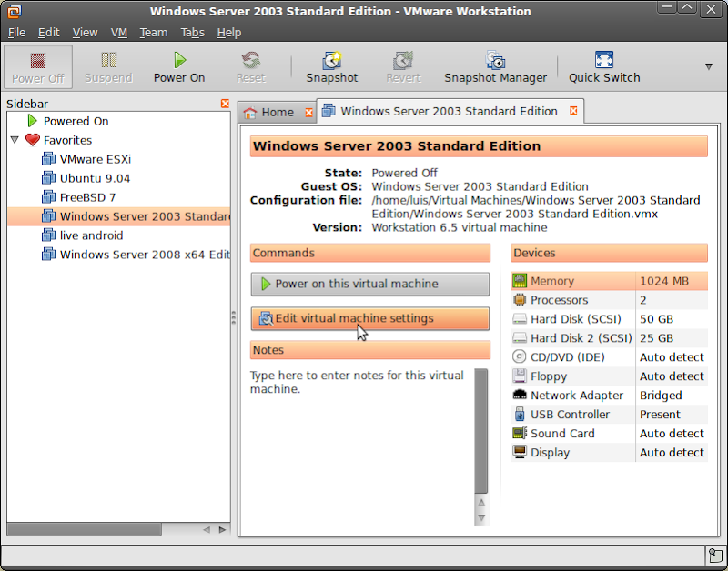Screen dimensions: 728x571
Task: Select Hard Disk (SCSI) 50 GB device
Action: [609, 319]
